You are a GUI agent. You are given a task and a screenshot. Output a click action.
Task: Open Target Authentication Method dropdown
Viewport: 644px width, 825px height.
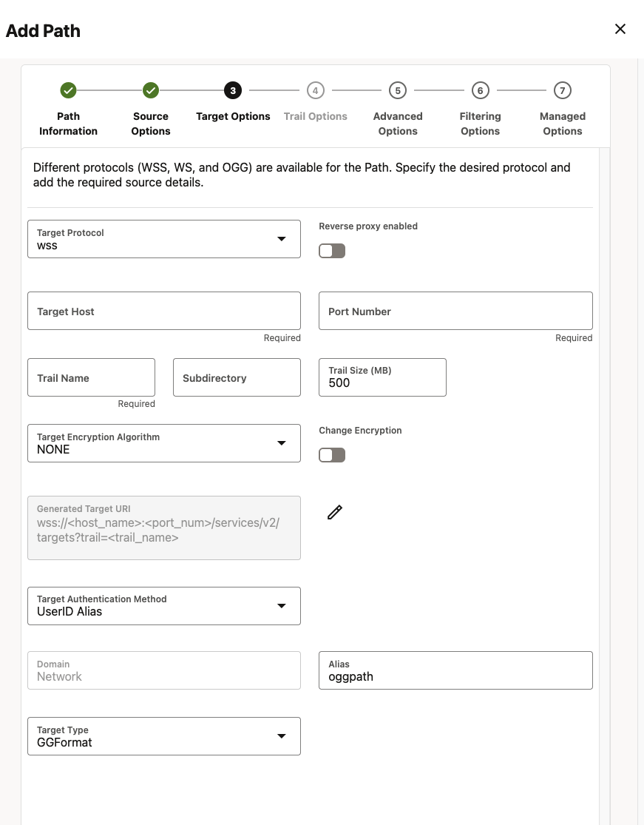click(164, 606)
